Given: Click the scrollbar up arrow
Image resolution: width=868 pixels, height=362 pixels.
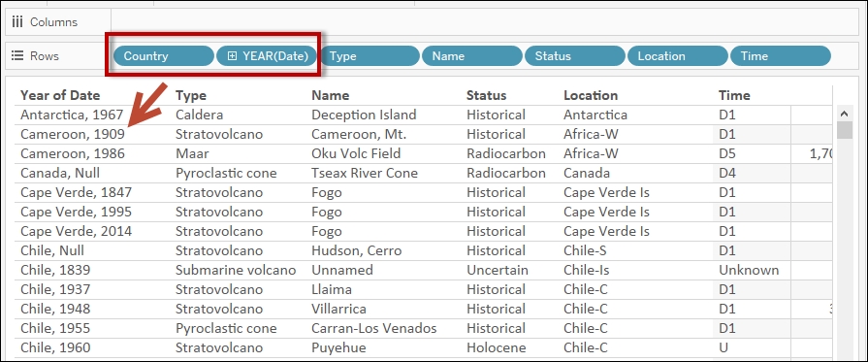Looking at the screenshot, I should pos(844,115).
